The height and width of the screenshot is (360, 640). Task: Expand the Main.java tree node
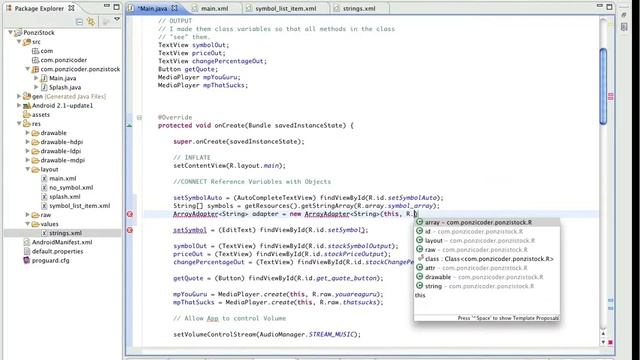(36, 78)
